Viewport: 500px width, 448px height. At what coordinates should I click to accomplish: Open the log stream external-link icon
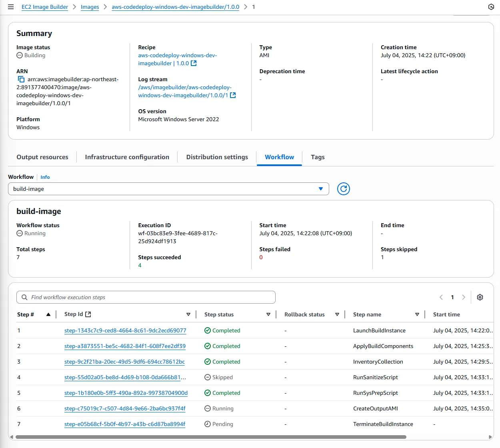coord(234,95)
